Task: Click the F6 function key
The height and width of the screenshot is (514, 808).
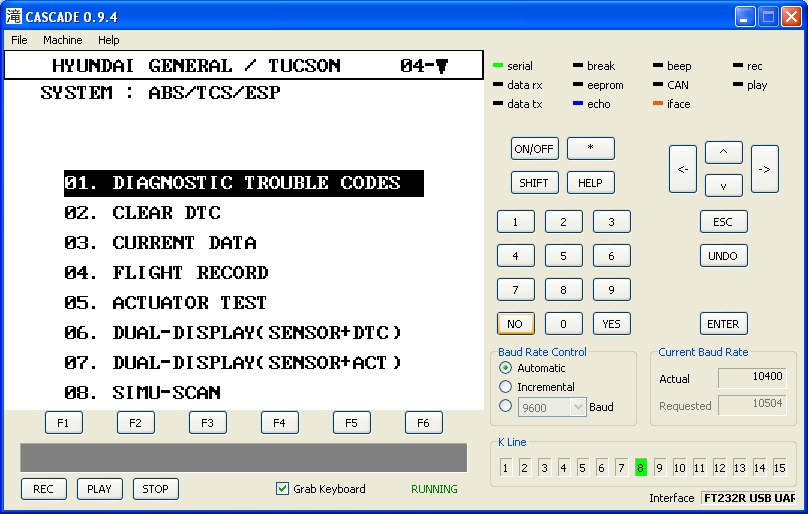Action: tap(424, 423)
